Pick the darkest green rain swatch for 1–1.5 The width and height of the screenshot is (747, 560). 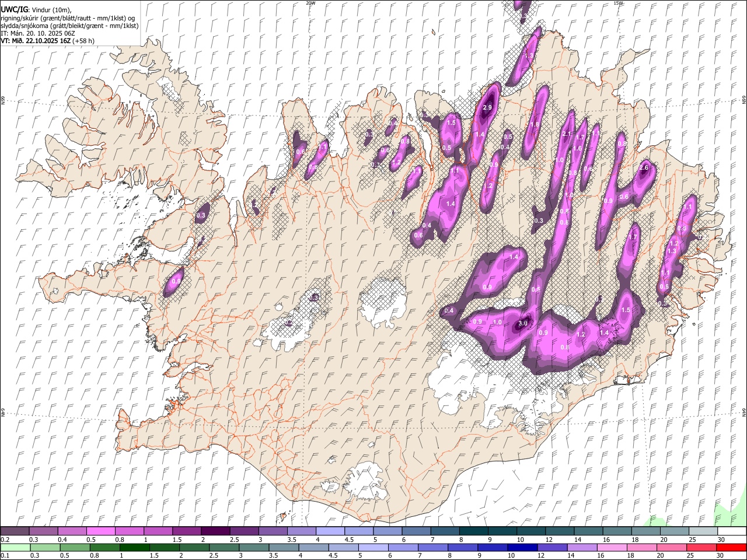point(134,548)
